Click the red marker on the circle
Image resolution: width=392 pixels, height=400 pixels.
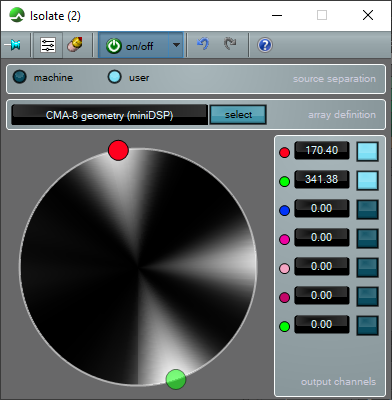coord(118,150)
